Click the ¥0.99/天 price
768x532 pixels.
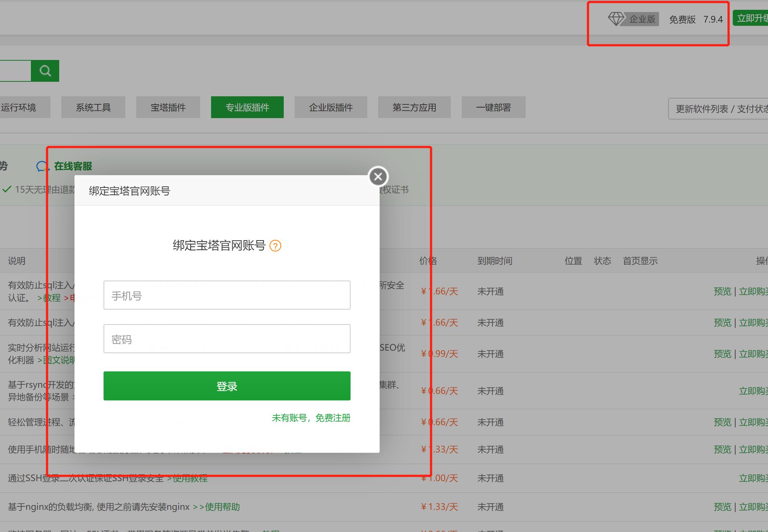click(x=440, y=354)
